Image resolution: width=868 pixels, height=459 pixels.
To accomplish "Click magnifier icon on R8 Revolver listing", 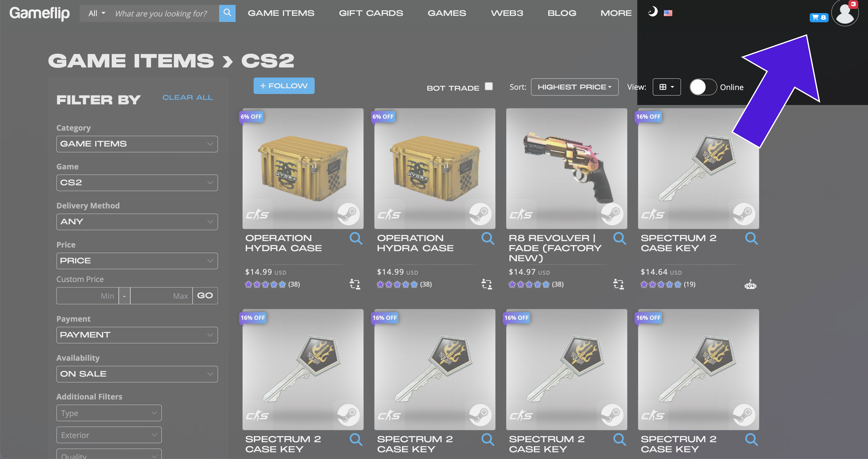I will (x=619, y=238).
